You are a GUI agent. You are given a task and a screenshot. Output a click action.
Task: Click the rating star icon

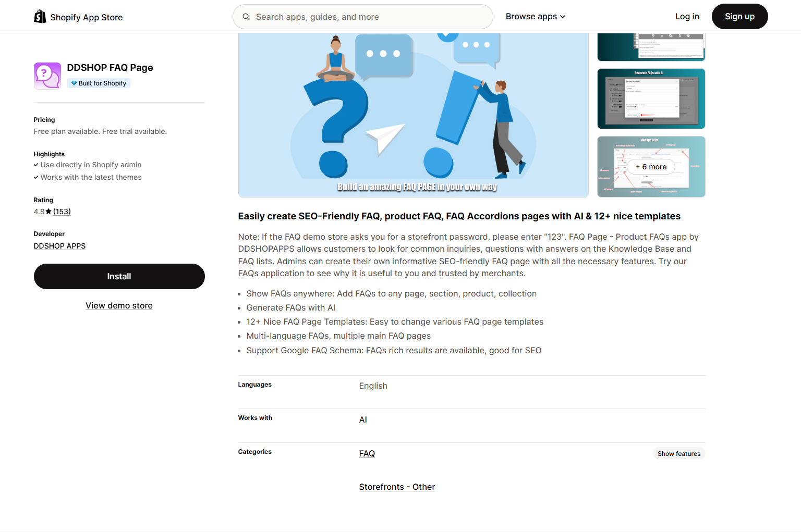click(x=48, y=212)
